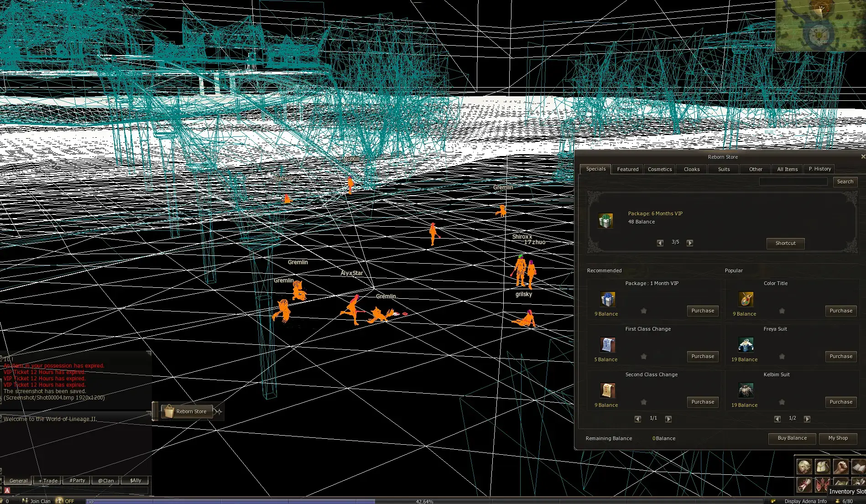Switch to the Cosmetics tab
The height and width of the screenshot is (504, 866).
click(660, 169)
